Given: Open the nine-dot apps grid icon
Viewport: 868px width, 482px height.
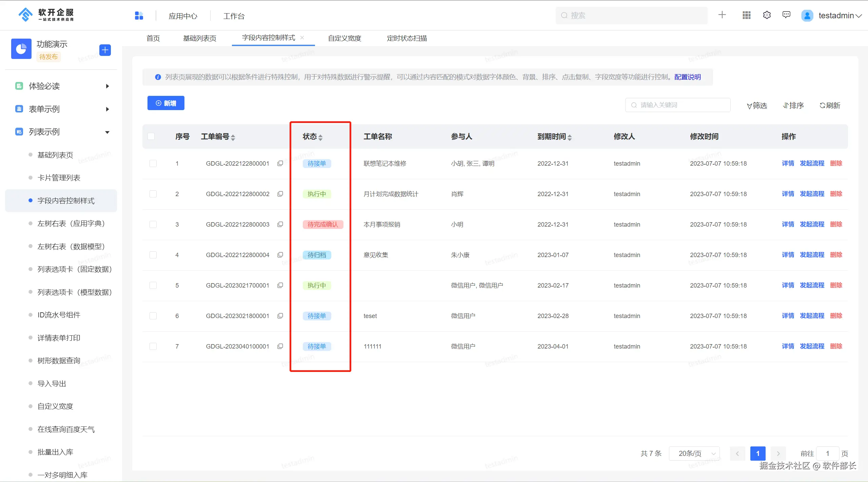Looking at the screenshot, I should (x=746, y=15).
